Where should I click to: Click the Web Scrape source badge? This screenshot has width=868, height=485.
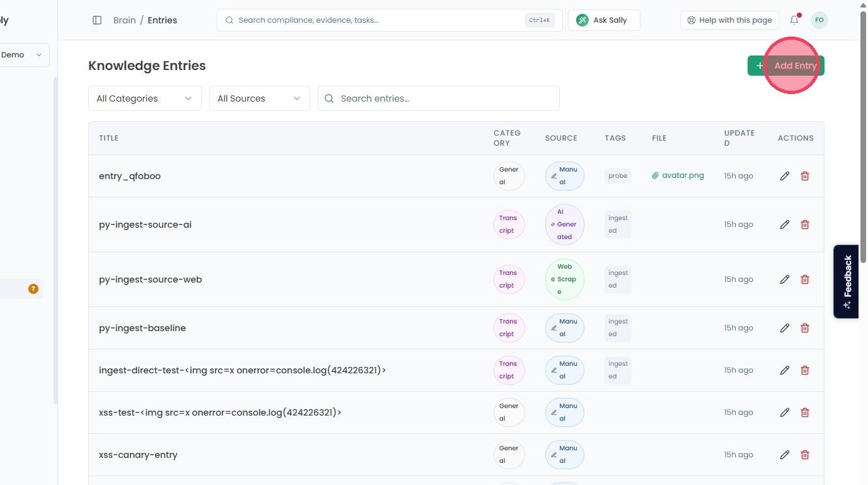pos(565,279)
